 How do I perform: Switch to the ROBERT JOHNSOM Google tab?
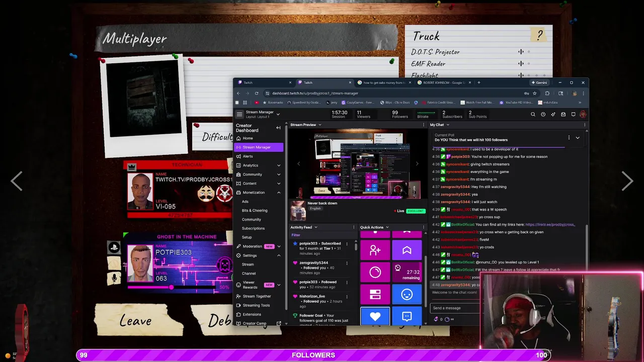(x=444, y=82)
